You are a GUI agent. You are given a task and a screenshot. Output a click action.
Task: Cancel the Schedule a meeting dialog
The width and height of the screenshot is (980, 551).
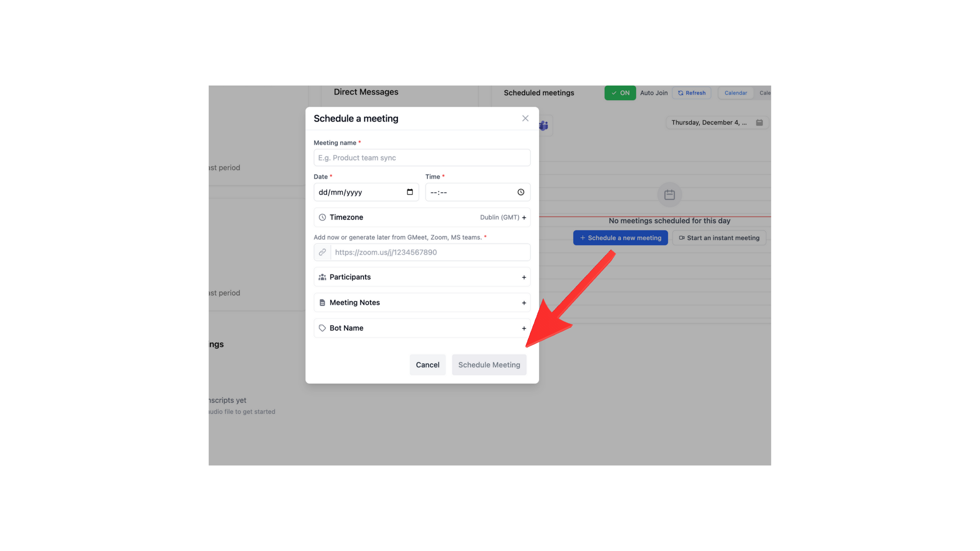(427, 364)
